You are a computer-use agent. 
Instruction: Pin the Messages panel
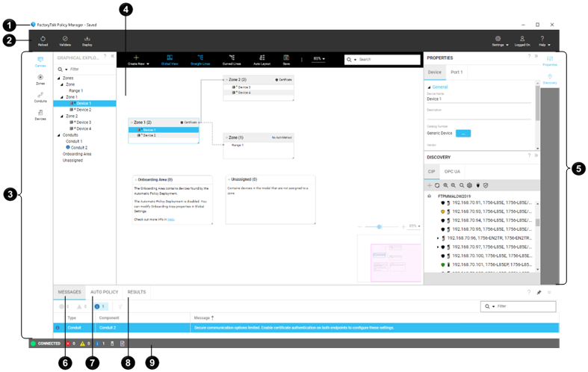539,293
